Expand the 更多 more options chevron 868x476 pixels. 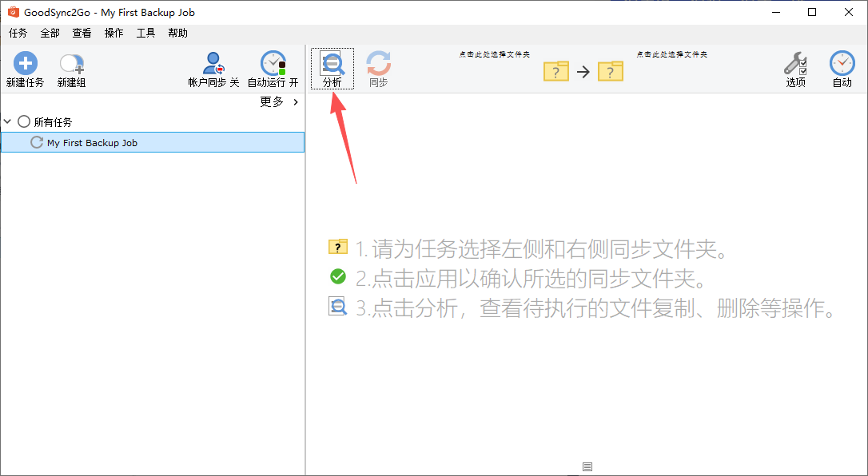click(297, 101)
